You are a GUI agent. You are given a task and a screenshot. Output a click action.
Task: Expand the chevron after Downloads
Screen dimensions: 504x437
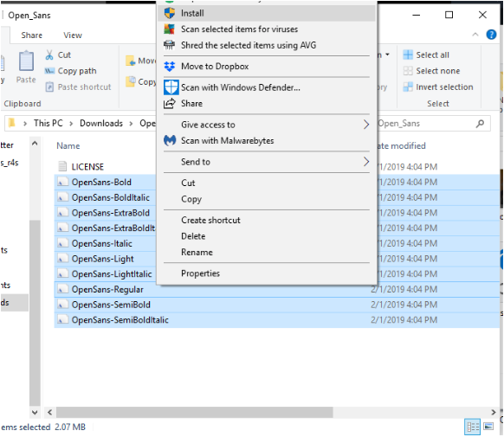(x=131, y=124)
